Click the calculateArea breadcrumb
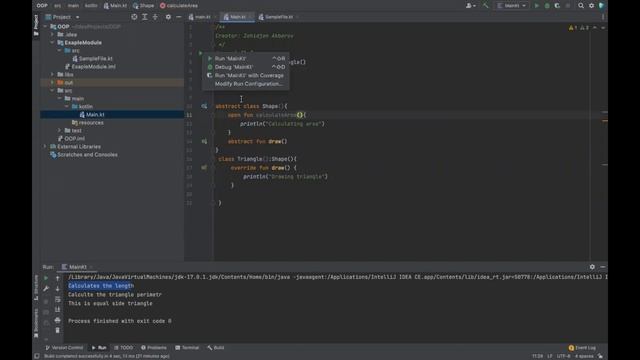The height and width of the screenshot is (360, 640). [x=179, y=6]
